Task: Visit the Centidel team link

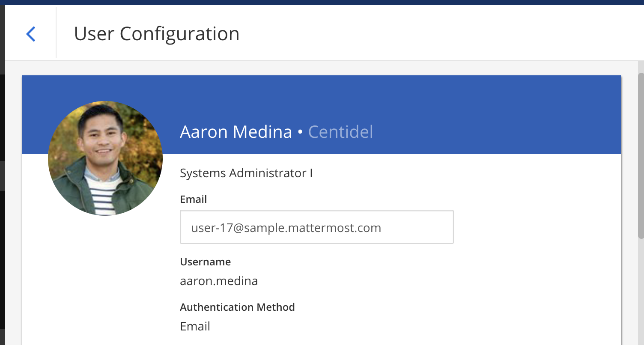Action: click(x=340, y=132)
